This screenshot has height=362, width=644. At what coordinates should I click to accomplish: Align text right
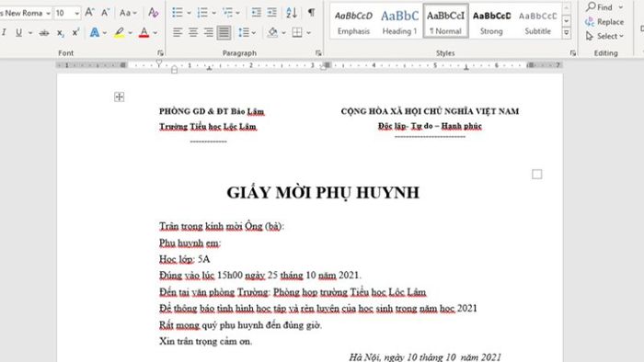(209, 32)
